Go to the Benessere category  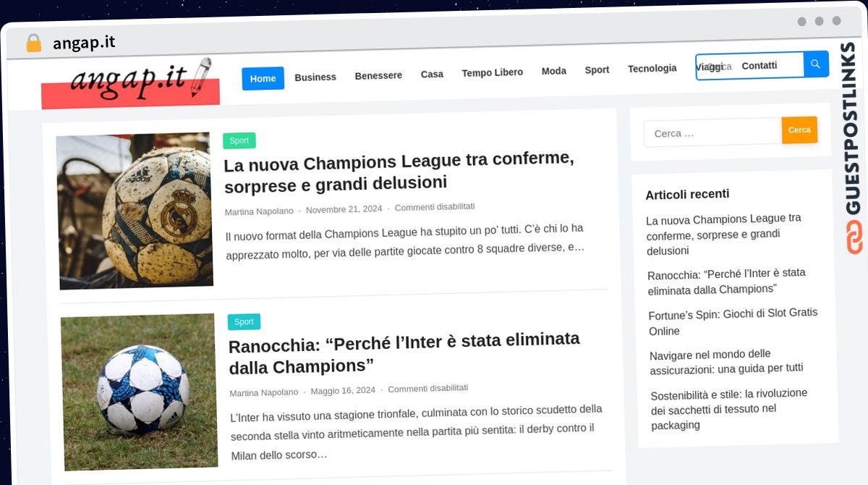378,75
